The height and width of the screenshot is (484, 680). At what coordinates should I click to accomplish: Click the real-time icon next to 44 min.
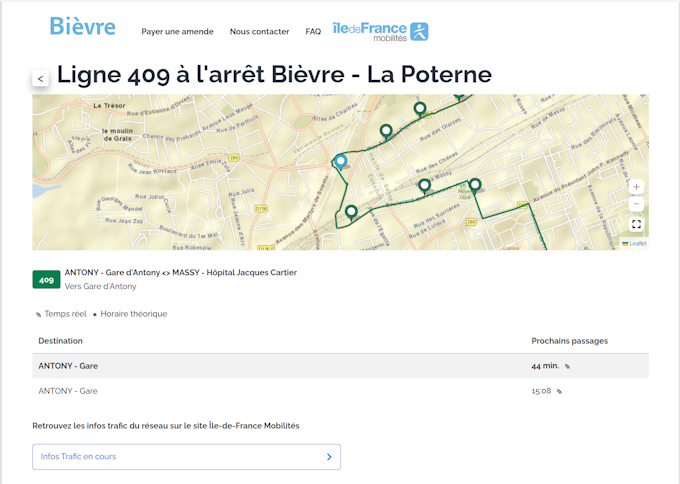[567, 367]
